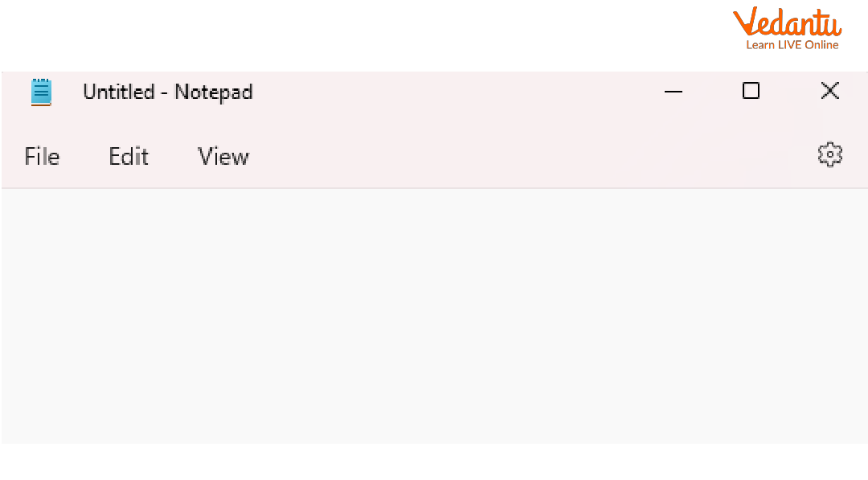Maximize the Notepad window
The image size is (868, 480).
(751, 91)
